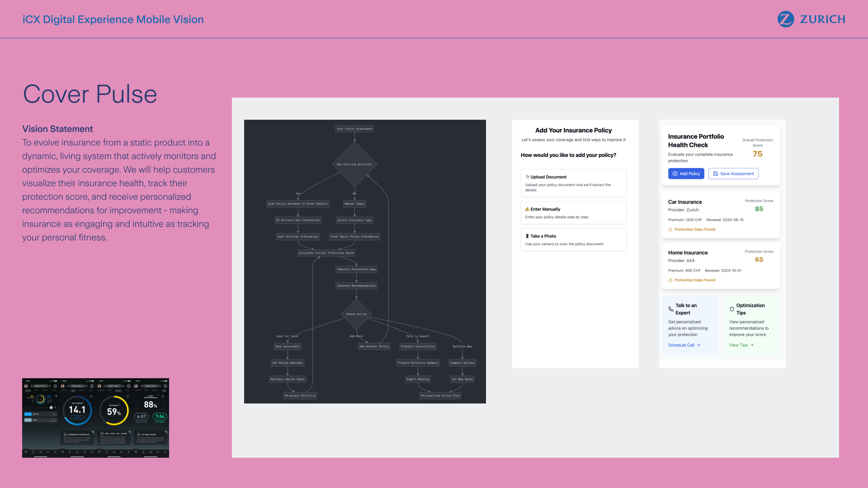
Task: Click the fitness app screenshots thumbnail
Action: tap(95, 418)
